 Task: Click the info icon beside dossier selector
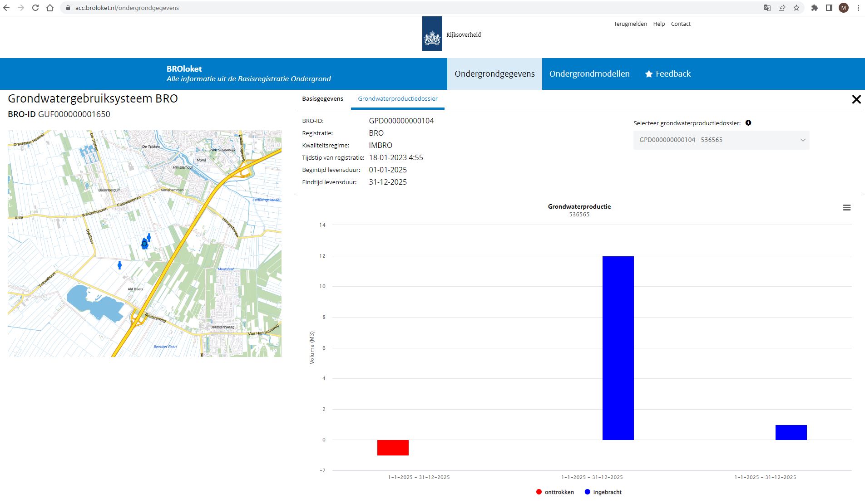click(748, 123)
